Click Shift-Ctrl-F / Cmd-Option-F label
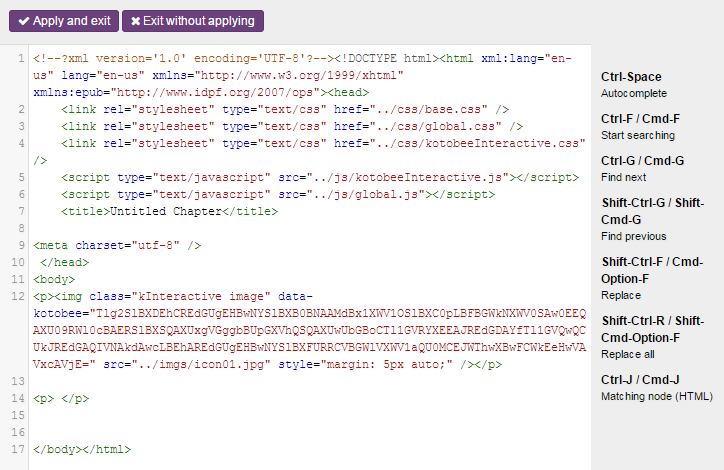 click(652, 270)
